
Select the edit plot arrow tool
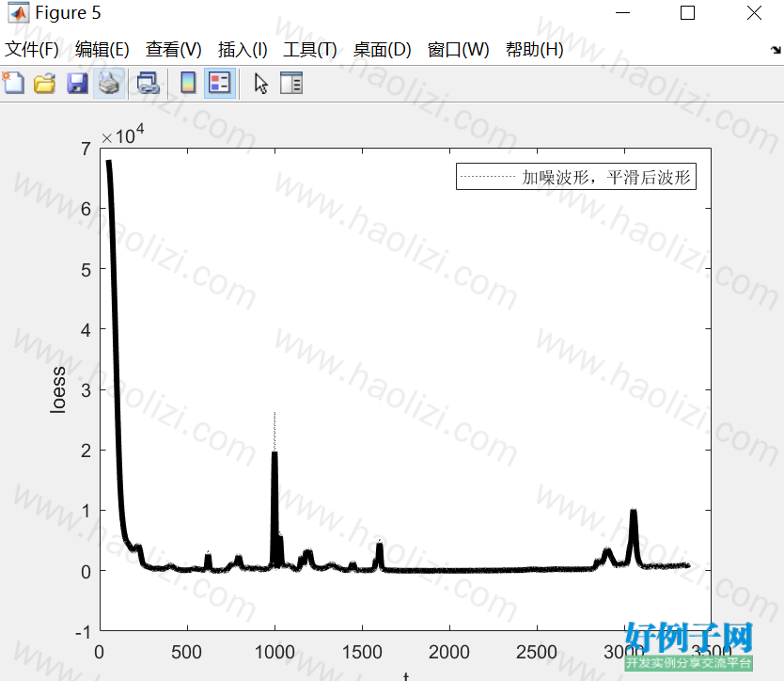click(260, 84)
